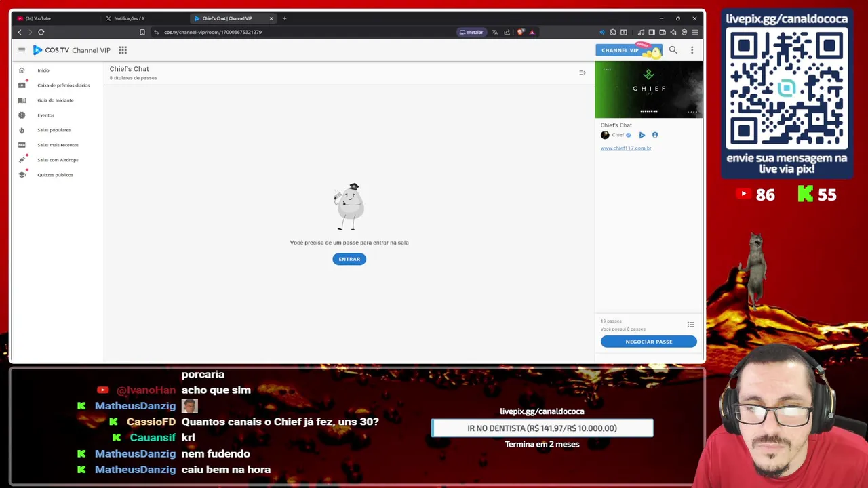Reload the page
Image resolution: width=868 pixels, height=488 pixels.
(x=41, y=32)
